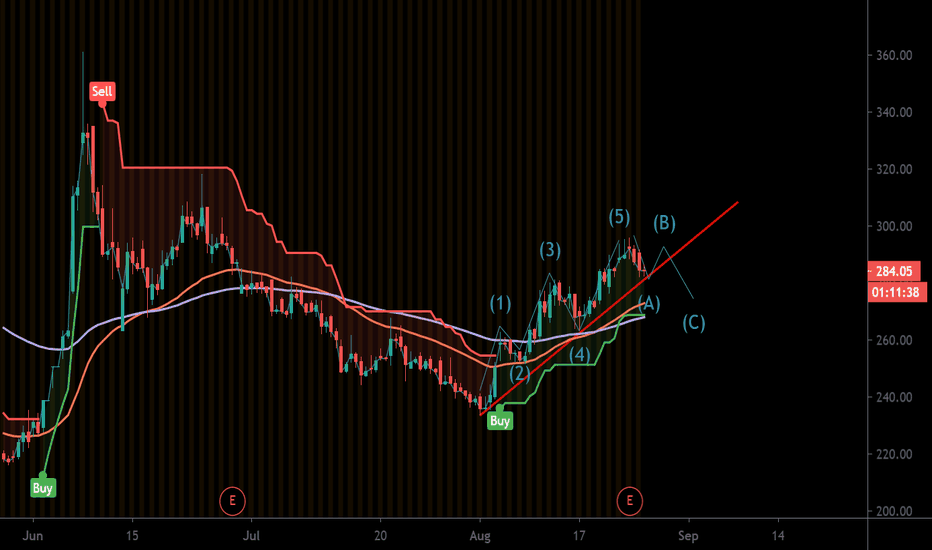Open the earnings E marker near late August
Image resolution: width=932 pixels, height=550 pixels.
coord(629,501)
